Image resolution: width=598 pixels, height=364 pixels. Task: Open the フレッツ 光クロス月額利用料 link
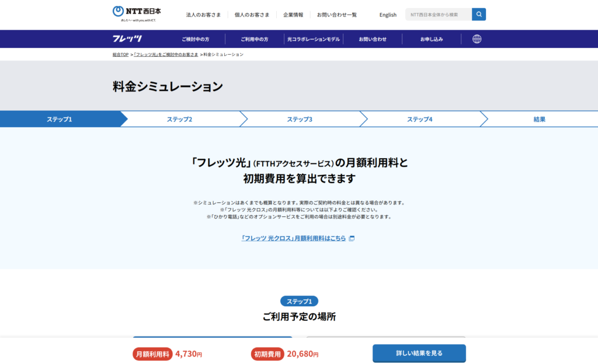pos(294,239)
